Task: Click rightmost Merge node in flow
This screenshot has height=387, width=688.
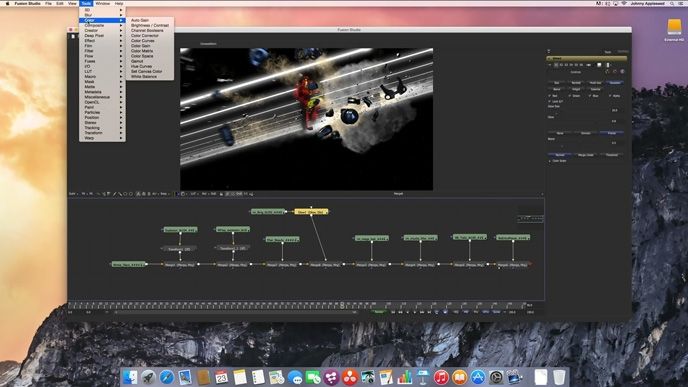Action: coord(512,265)
